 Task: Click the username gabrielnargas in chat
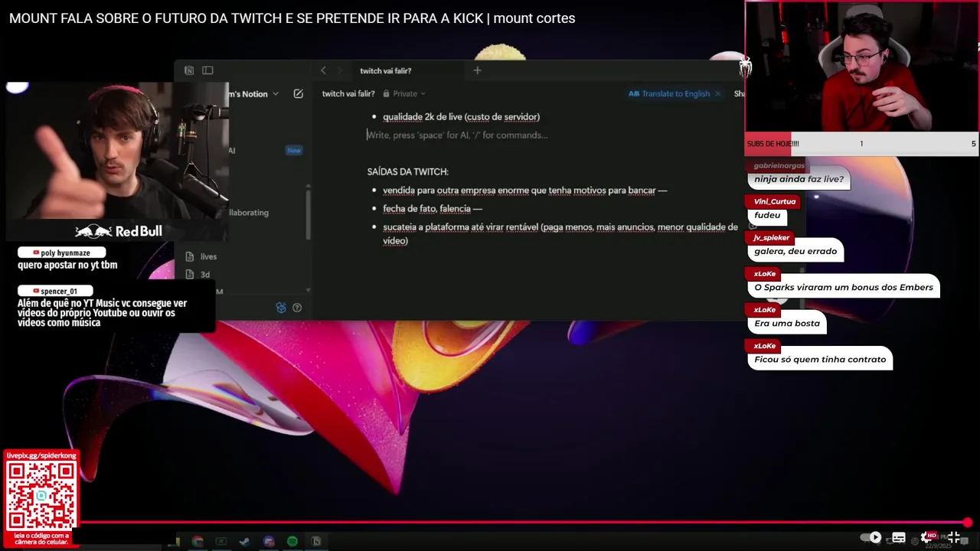click(779, 165)
